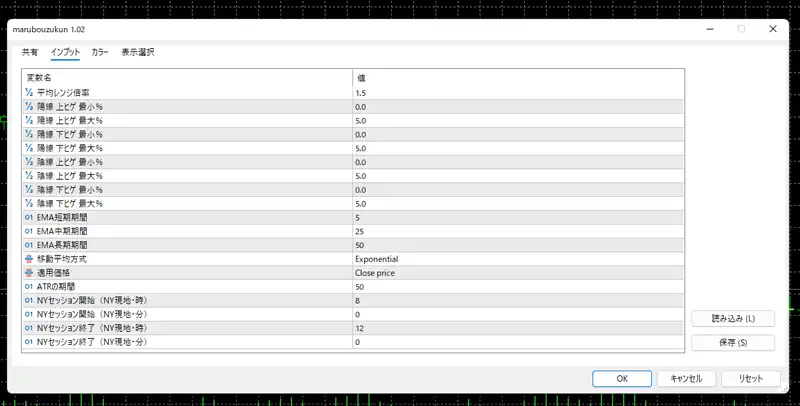Click 読み込み (L) to load settings

point(732,319)
